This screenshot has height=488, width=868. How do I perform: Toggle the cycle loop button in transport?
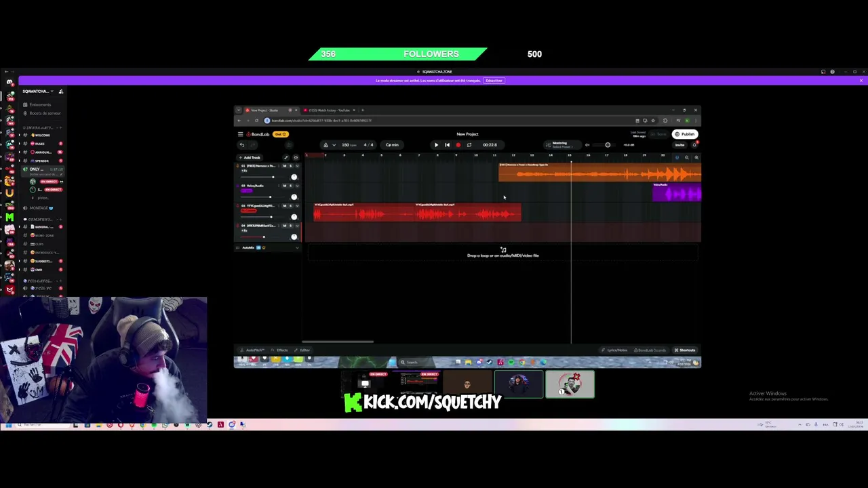(x=469, y=144)
